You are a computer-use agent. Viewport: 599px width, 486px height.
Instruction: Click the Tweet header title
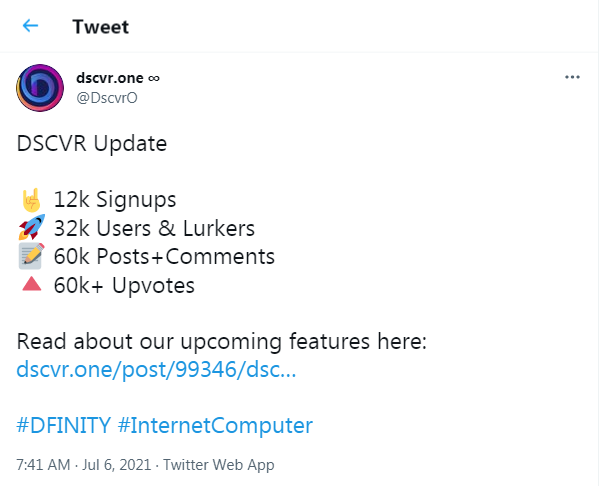(x=101, y=27)
